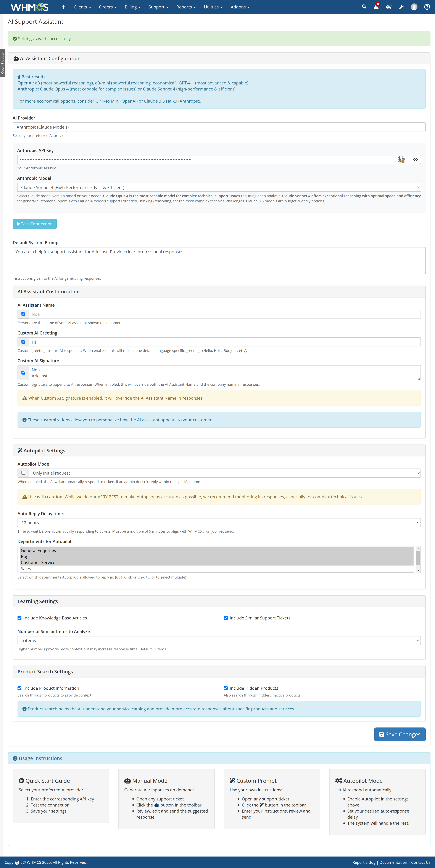Click into the Default System Prompt textarea
This screenshot has height=868, width=435.
[219, 260]
